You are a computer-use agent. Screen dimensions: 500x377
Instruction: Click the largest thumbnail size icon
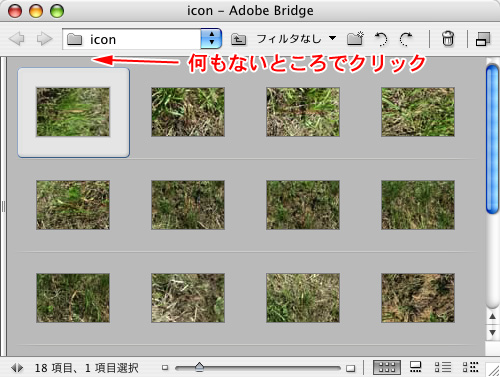point(351,368)
